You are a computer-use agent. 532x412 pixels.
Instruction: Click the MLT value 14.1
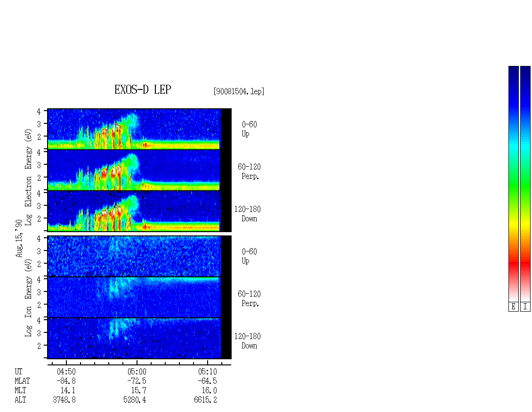68,391
